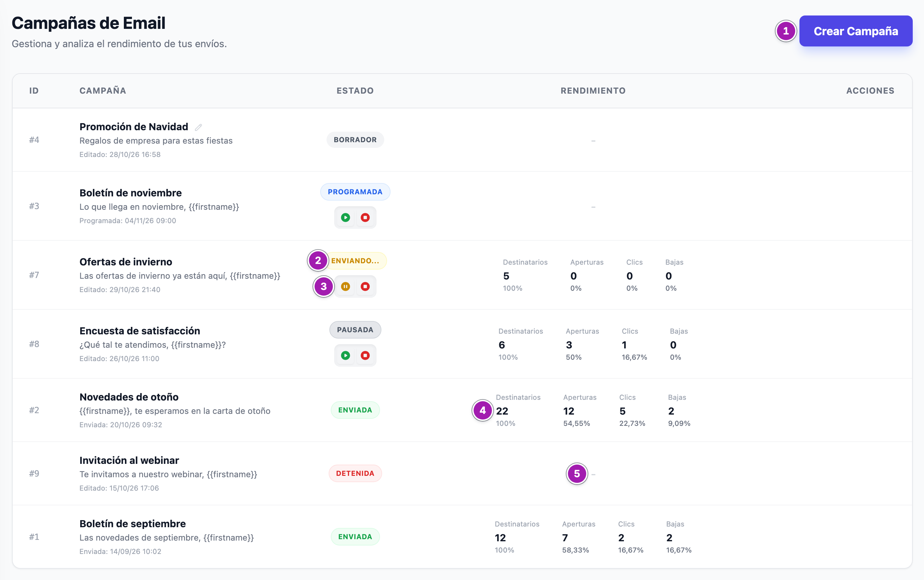
Task: Click the ACCIONES column header
Action: click(x=870, y=90)
